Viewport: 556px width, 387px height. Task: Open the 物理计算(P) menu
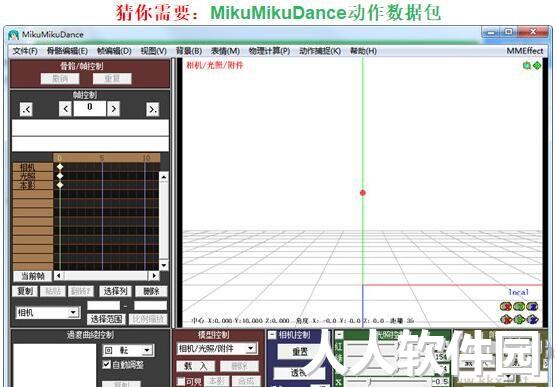tap(269, 51)
